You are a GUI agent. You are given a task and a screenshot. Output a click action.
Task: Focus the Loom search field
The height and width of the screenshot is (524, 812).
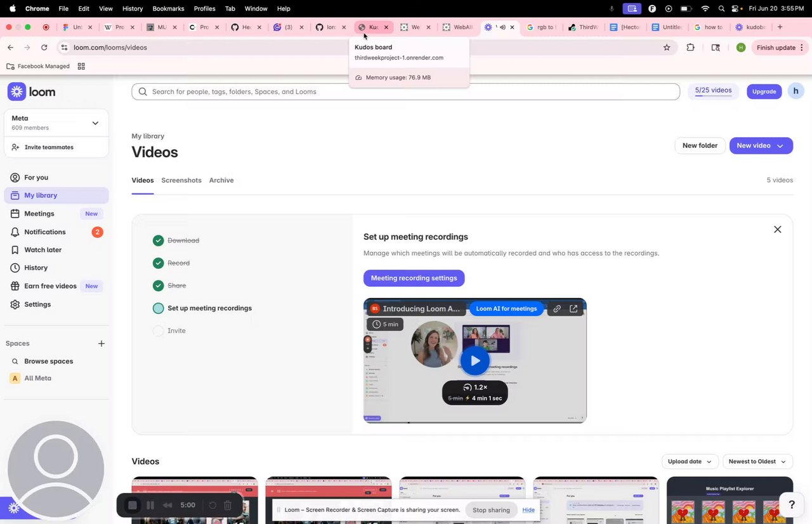point(405,92)
